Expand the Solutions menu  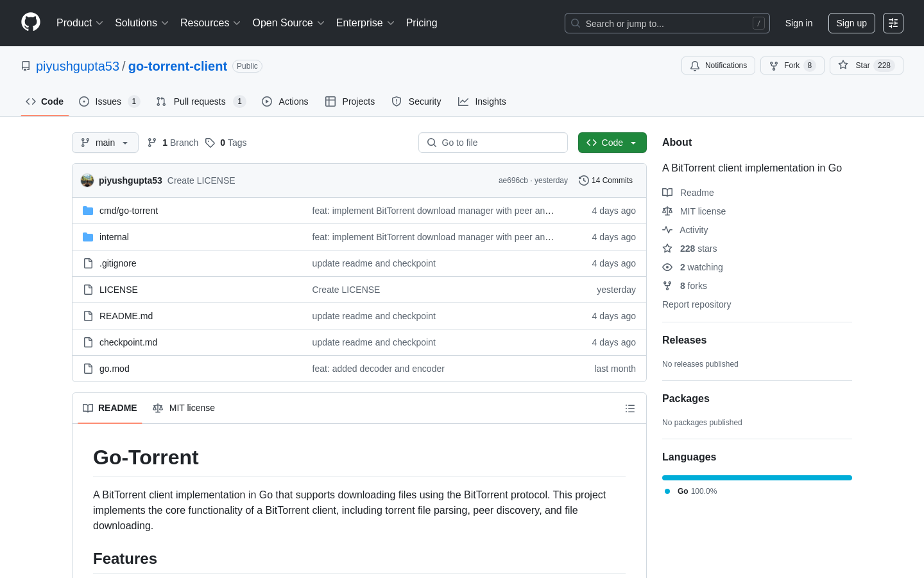[142, 22]
